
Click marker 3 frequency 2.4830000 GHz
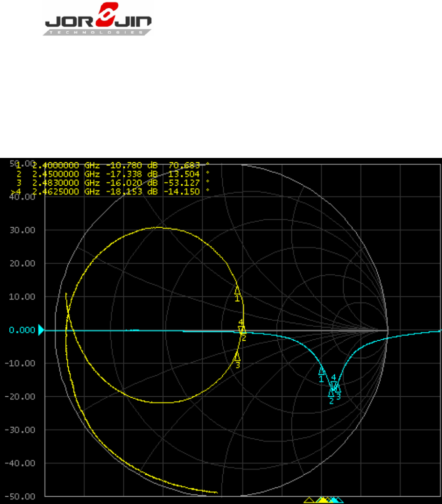pyautogui.click(x=66, y=183)
